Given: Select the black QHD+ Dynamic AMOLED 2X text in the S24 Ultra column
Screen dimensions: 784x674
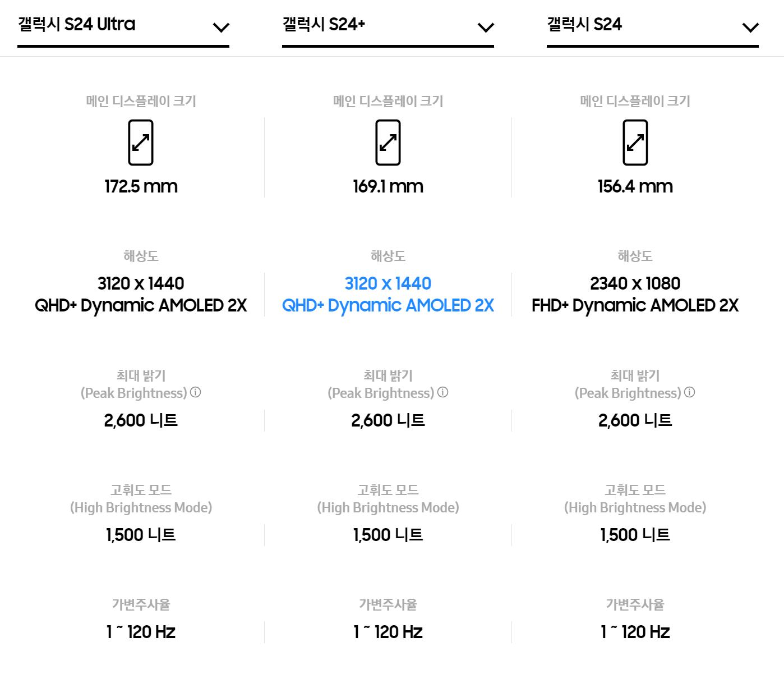Looking at the screenshot, I should pos(141,305).
